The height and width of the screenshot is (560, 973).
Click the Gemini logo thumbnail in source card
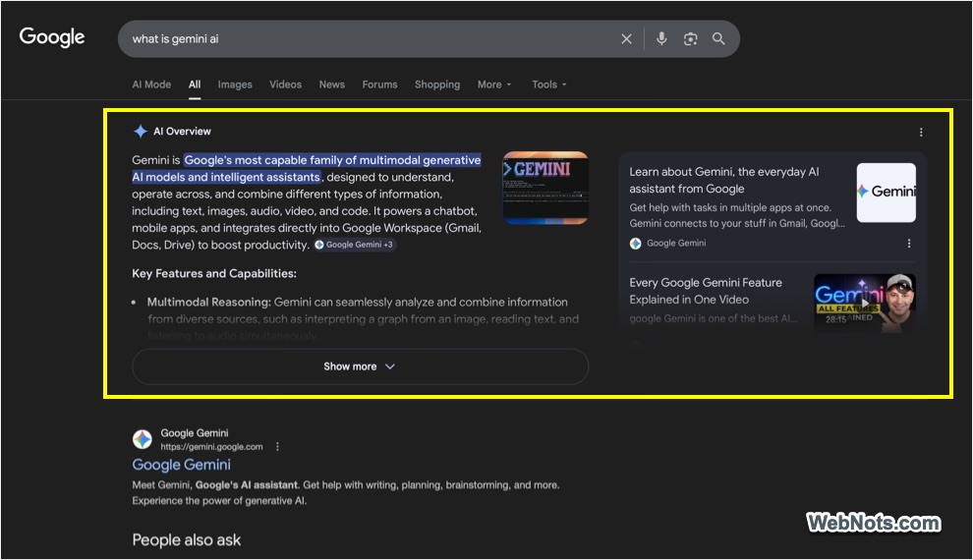887,193
